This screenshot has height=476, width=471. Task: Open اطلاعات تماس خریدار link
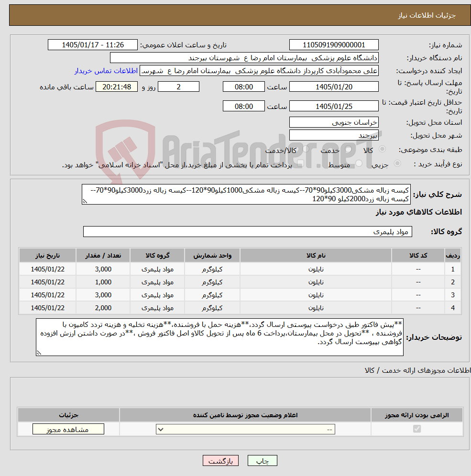[x=106, y=71]
